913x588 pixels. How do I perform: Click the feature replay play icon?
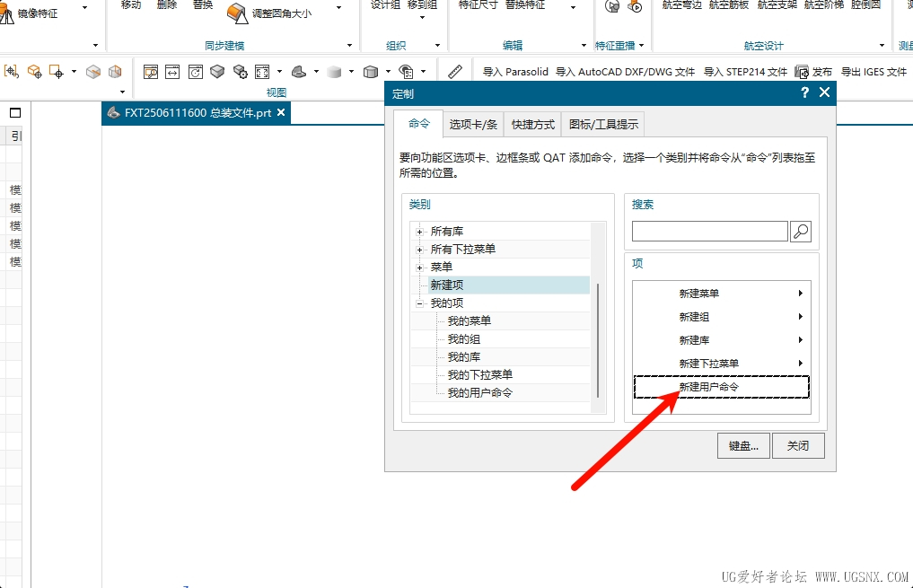click(x=612, y=6)
